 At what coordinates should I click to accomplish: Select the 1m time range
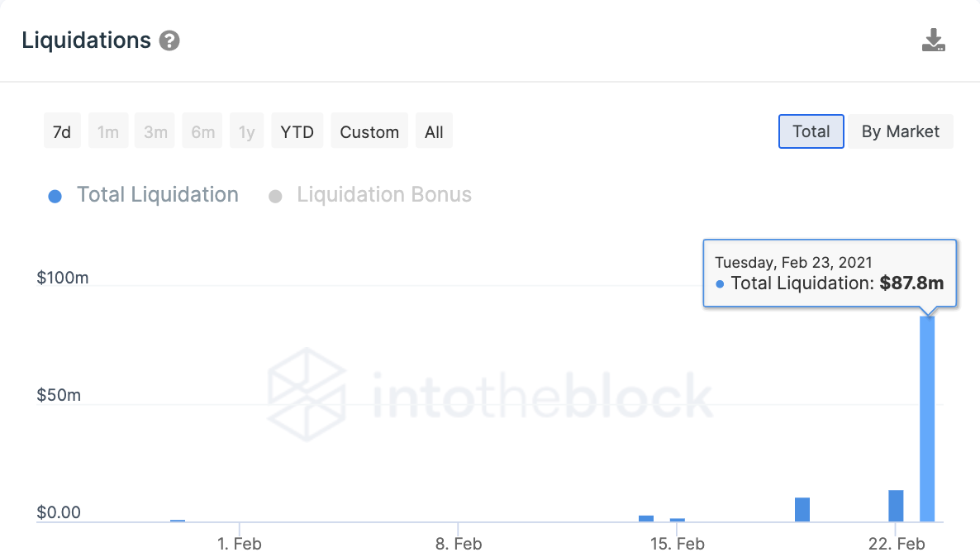click(x=108, y=131)
